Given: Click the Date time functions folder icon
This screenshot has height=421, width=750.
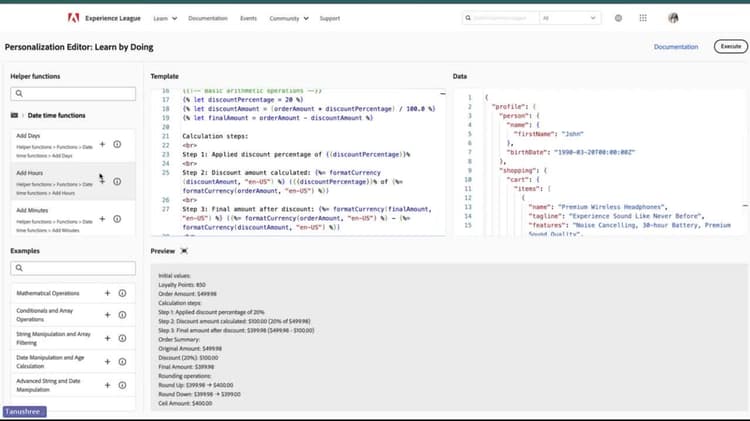Looking at the screenshot, I should tap(14, 115).
